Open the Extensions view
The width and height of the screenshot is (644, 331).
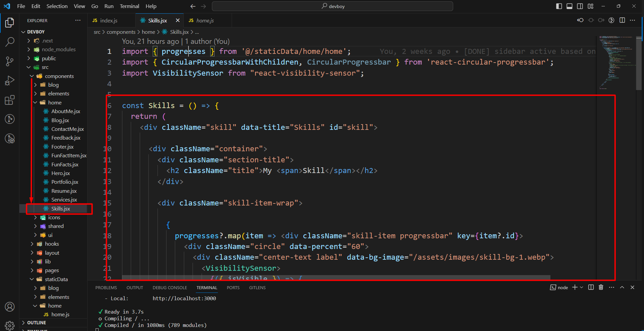point(10,100)
